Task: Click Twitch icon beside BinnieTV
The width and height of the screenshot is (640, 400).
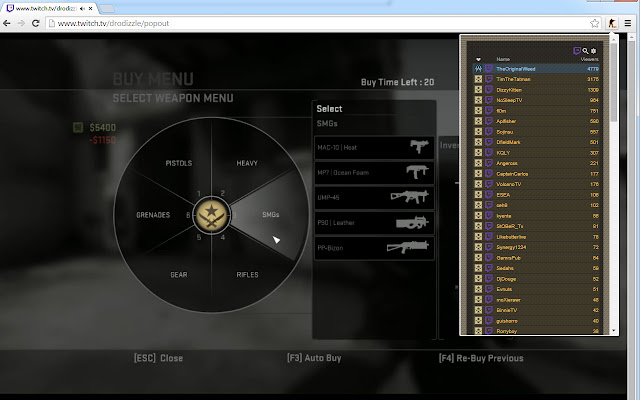Action: click(x=489, y=310)
